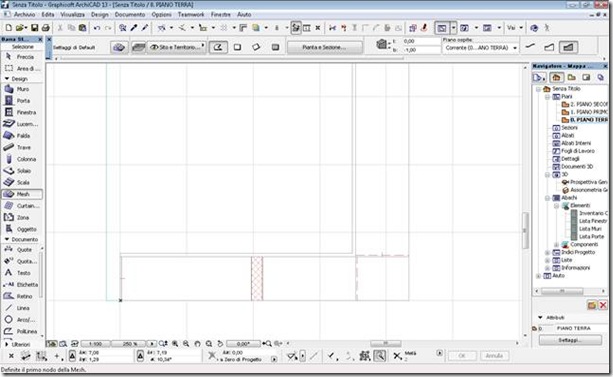Select rectangle mesh geometry method
613x377 pixels.
[x=237, y=47]
